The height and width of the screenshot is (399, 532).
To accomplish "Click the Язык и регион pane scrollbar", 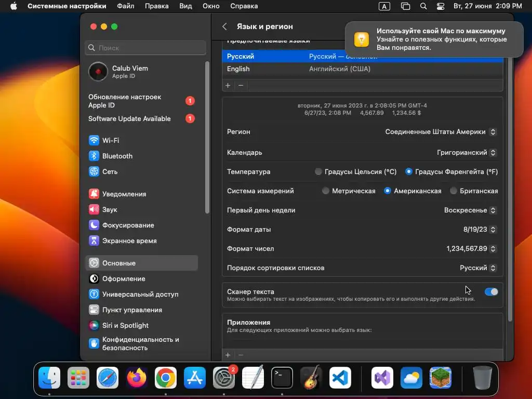I will tap(510, 189).
